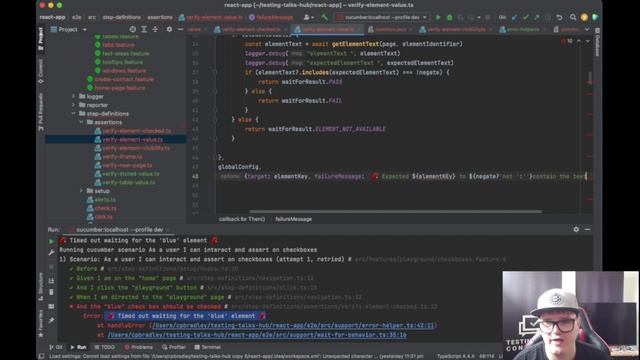This screenshot has height=360, width=640.
Task: Open Project panel settings gear
Action: click(169, 29)
